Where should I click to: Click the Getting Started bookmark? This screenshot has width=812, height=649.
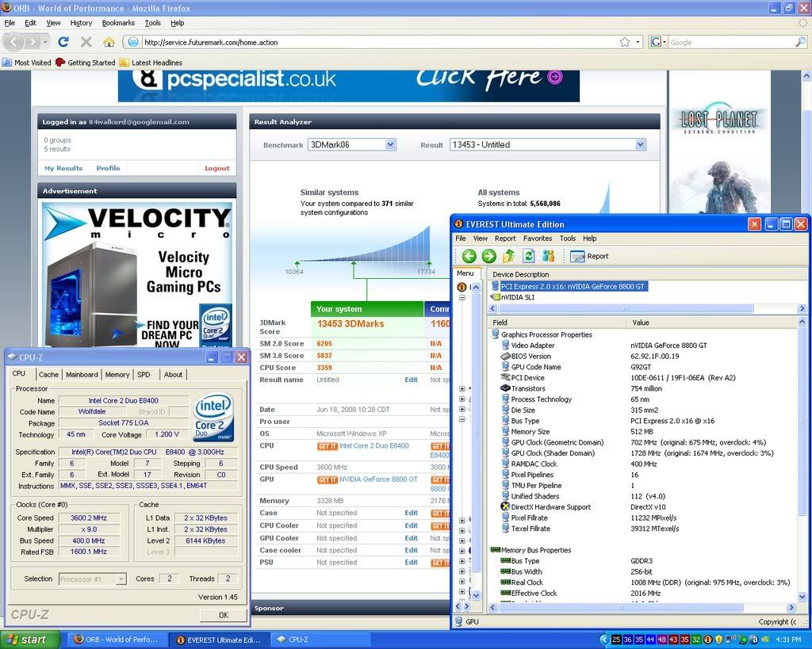click(x=86, y=63)
